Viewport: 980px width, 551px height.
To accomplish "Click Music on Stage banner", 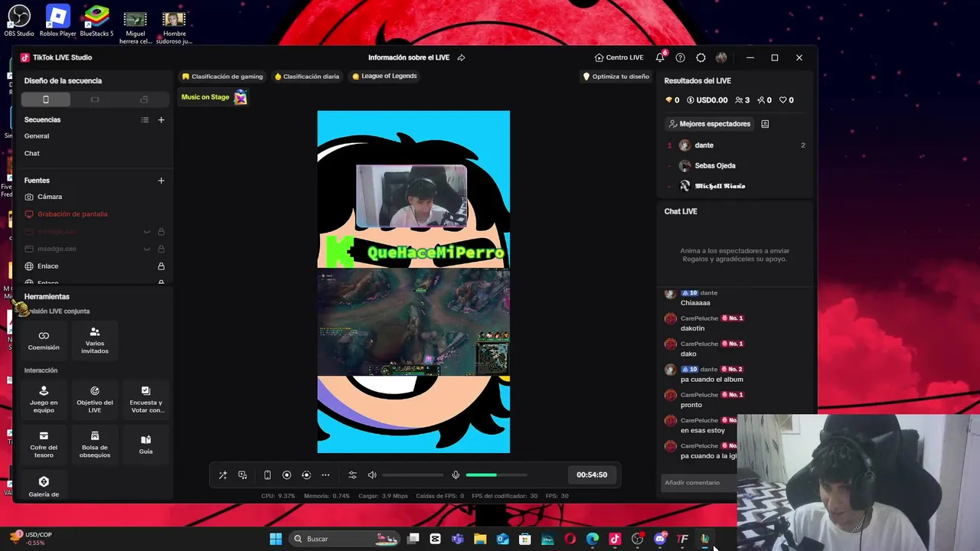I will tap(214, 97).
